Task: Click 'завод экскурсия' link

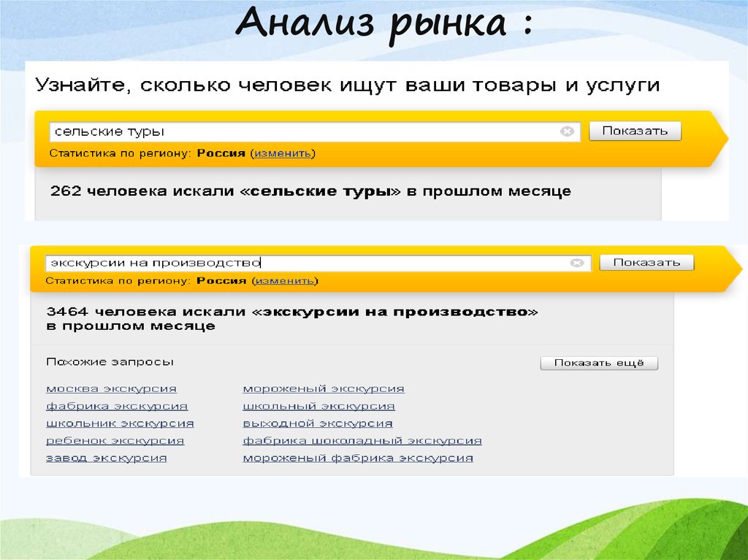Action: click(x=106, y=458)
